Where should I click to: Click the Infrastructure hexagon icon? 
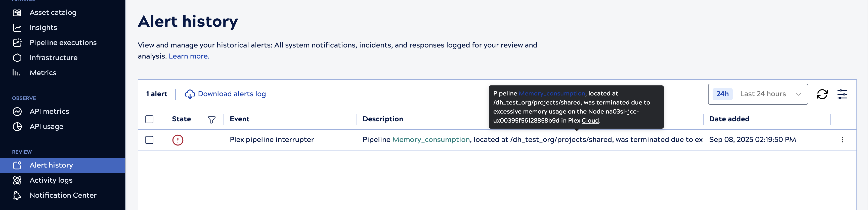(17, 58)
